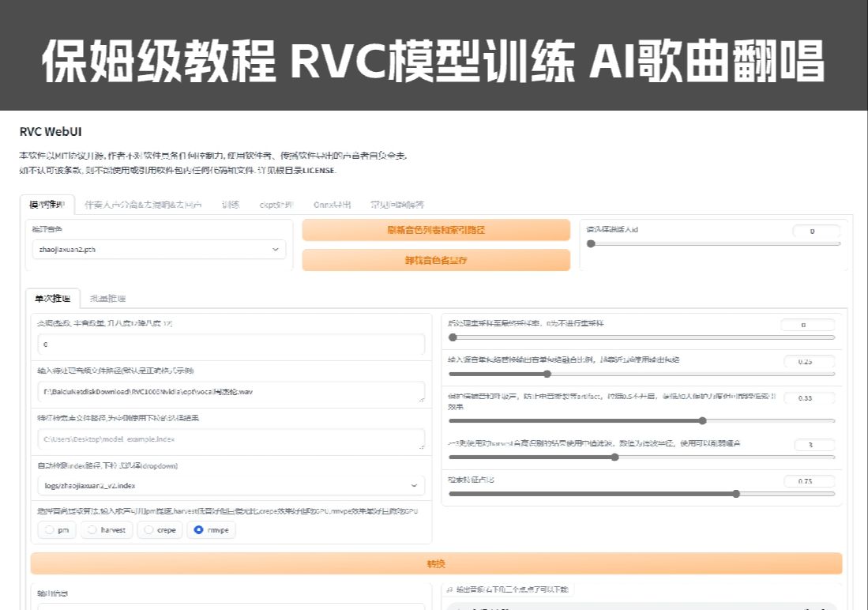868x610 pixels.
Task: Select the harvest pitch extraction option
Action: 107,529
